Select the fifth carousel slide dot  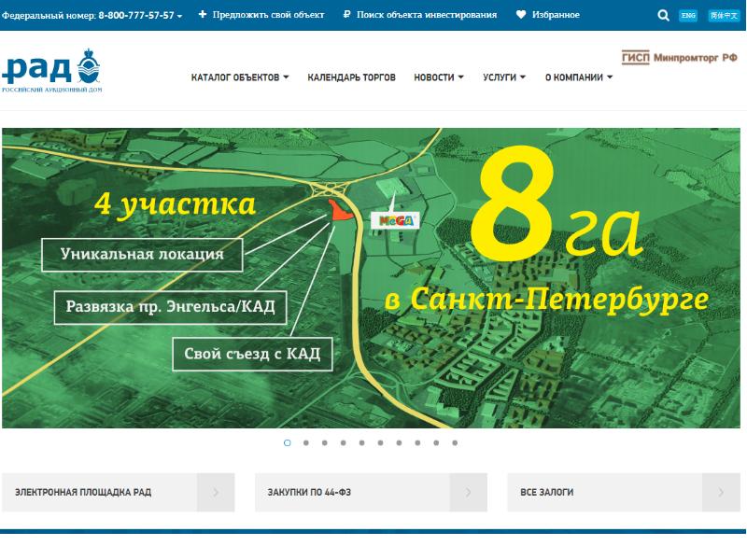pyautogui.click(x=362, y=443)
